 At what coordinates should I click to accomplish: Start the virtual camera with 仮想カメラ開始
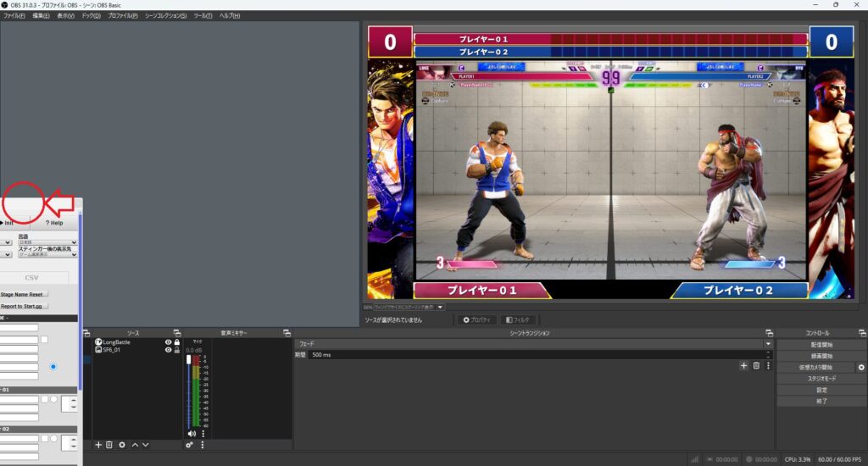[816, 367]
